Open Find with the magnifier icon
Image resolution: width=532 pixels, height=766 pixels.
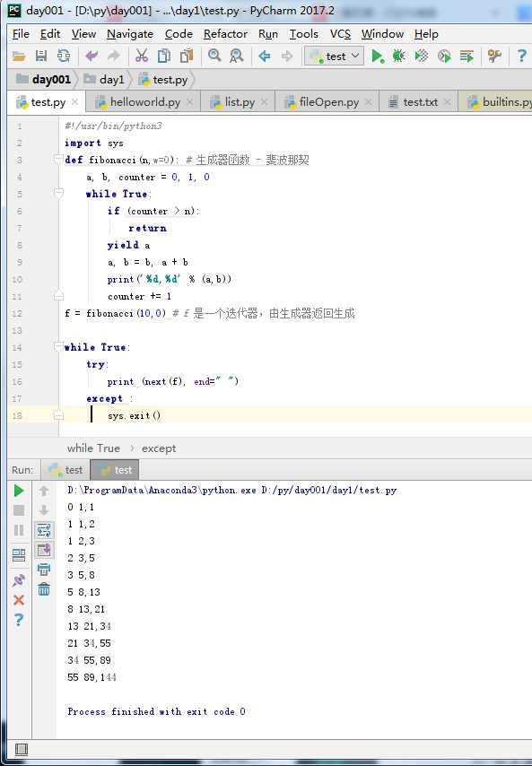point(214,56)
